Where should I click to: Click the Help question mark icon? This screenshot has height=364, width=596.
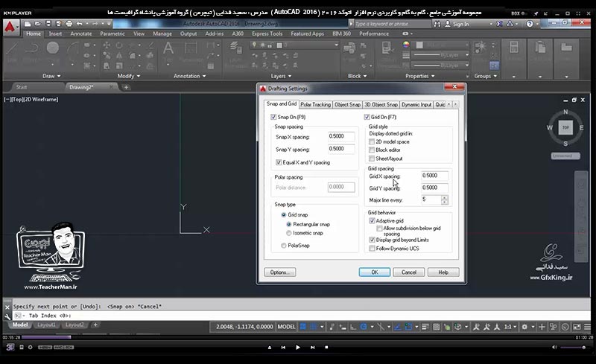pyautogui.click(x=530, y=24)
